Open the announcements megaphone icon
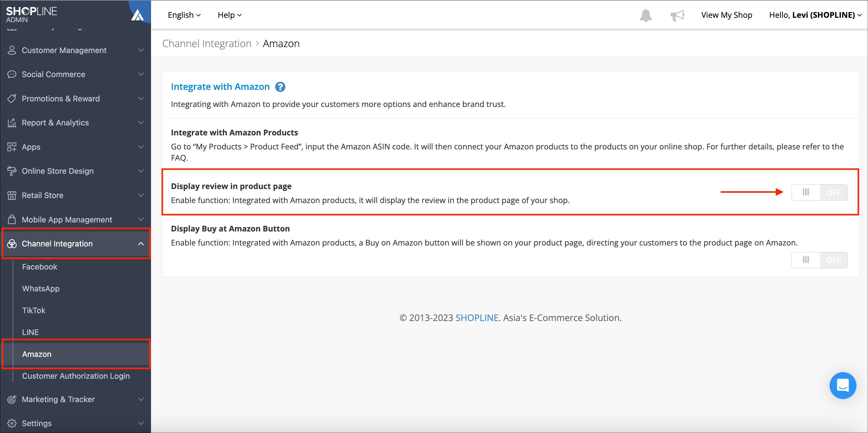This screenshot has width=868, height=433. point(677,15)
